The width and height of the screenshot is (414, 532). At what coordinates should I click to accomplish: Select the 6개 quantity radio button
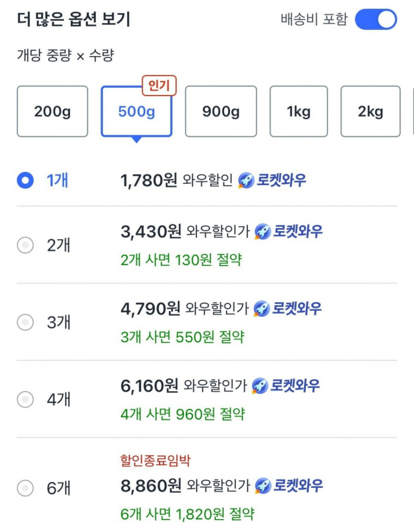pos(25,488)
